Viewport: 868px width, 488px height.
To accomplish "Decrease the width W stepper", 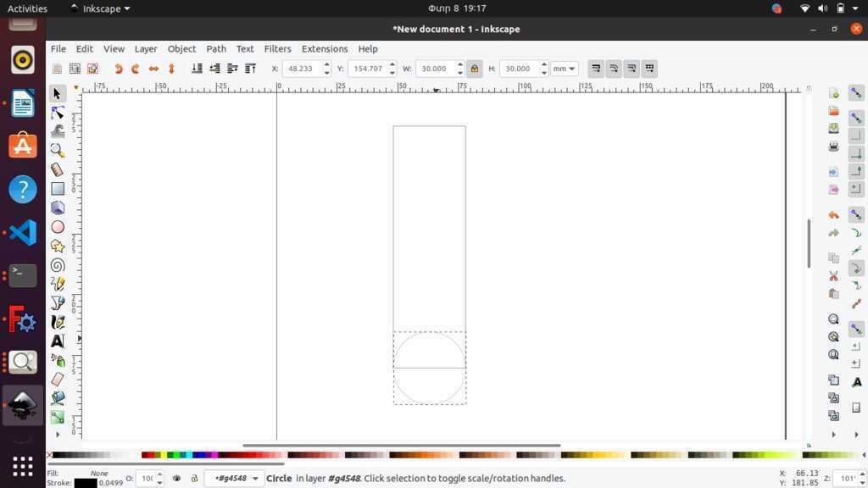I will tap(460, 73).
